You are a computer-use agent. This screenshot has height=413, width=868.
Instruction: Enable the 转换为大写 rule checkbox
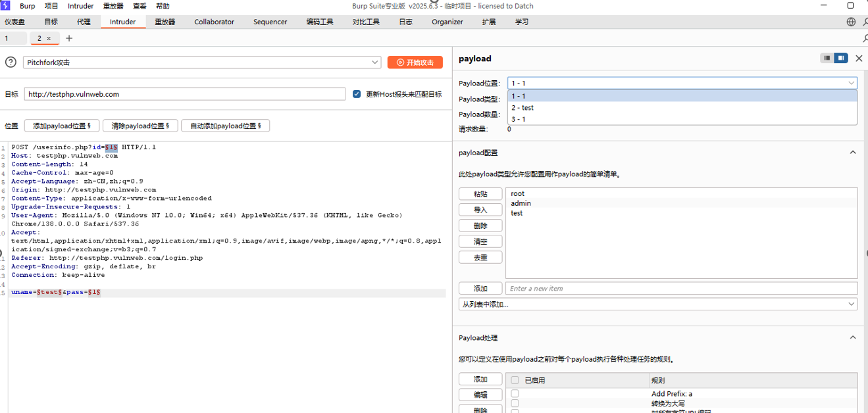[515, 403]
